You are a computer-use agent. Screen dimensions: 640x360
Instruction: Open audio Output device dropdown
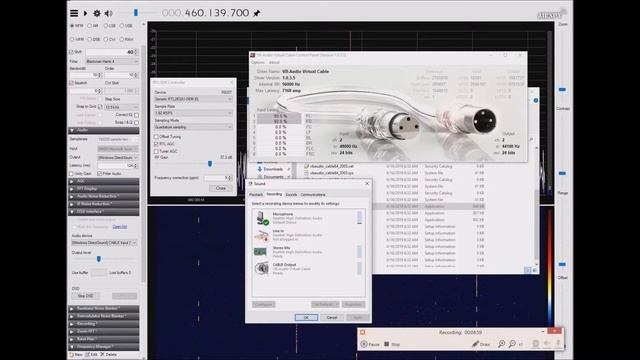pyautogui.click(x=118, y=158)
